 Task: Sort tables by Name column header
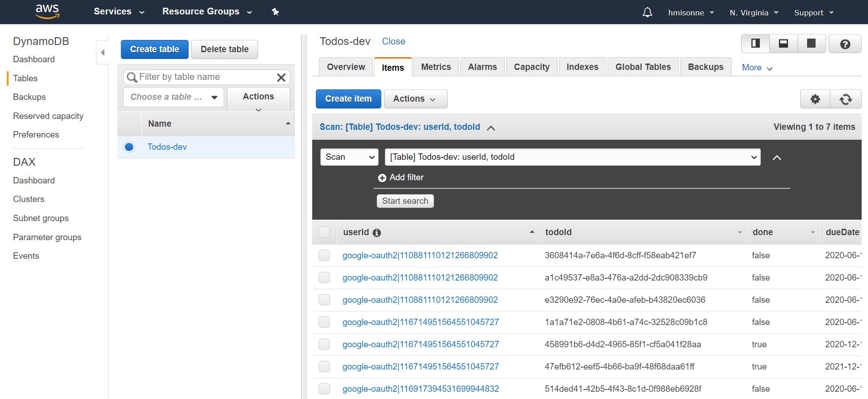click(x=218, y=124)
